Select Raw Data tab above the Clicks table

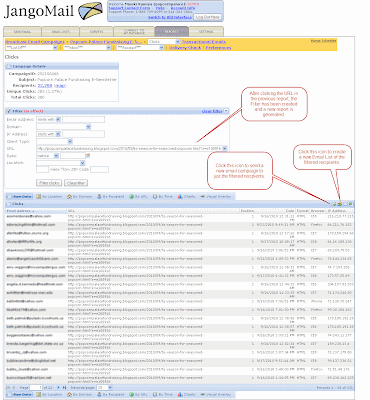(x=20, y=197)
